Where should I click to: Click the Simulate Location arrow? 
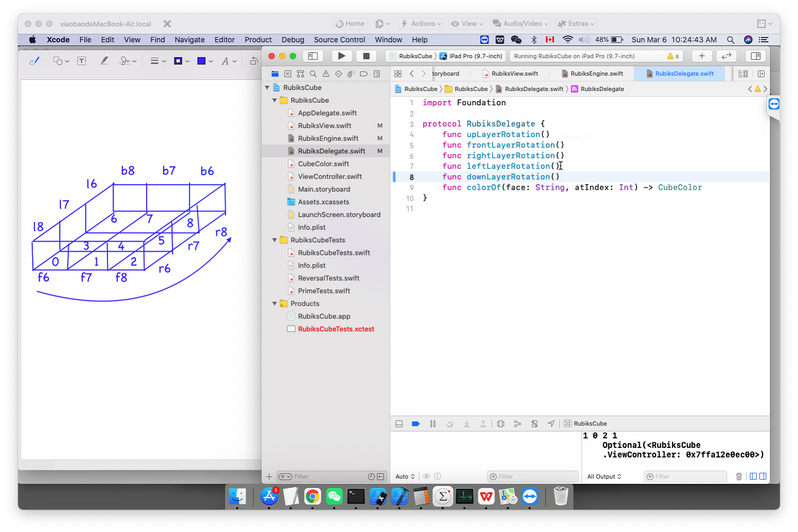pos(551,424)
